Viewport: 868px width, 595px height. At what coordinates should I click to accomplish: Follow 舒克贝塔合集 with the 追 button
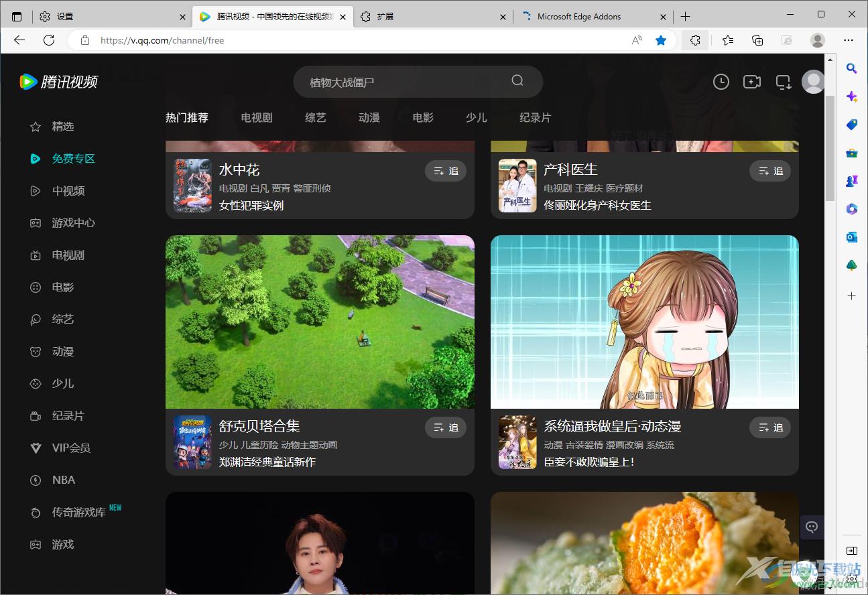point(446,427)
